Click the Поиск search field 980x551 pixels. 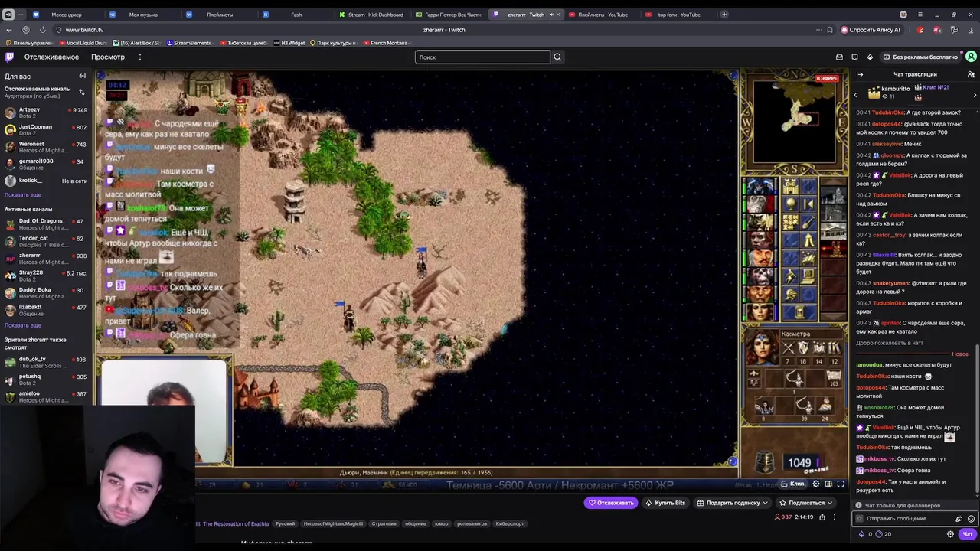point(482,57)
